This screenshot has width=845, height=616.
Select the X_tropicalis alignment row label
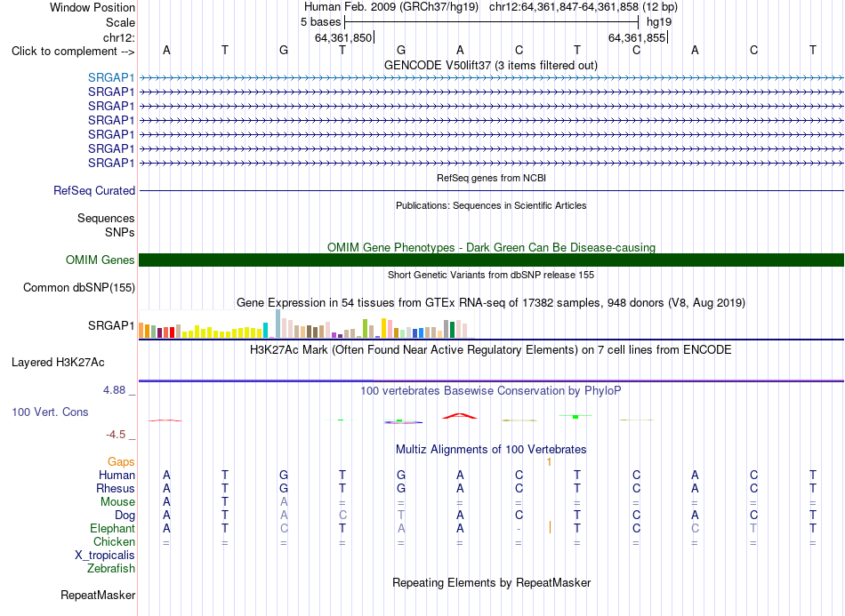[x=105, y=556]
